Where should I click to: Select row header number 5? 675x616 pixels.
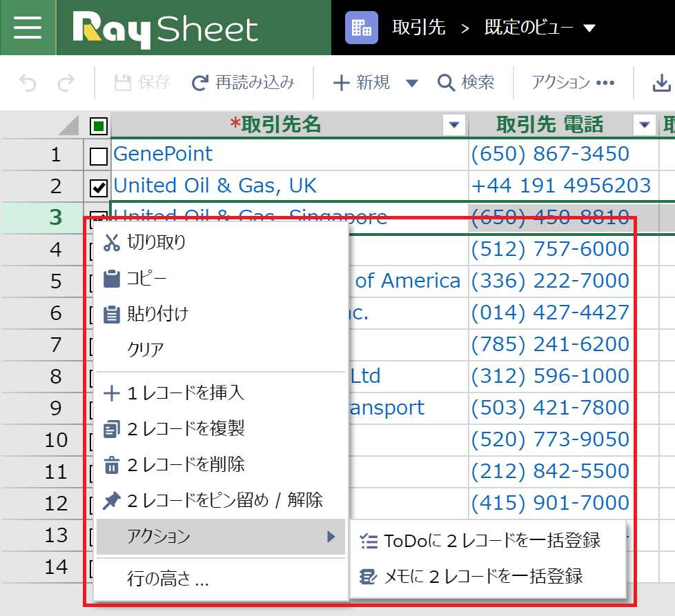pyautogui.click(x=42, y=281)
